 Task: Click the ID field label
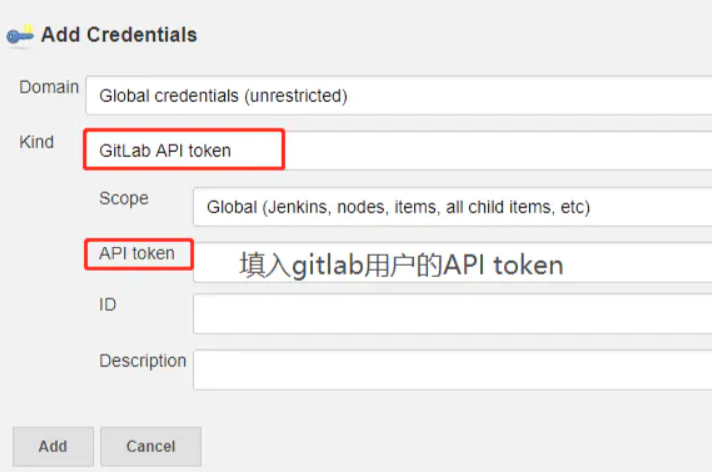pos(108,305)
